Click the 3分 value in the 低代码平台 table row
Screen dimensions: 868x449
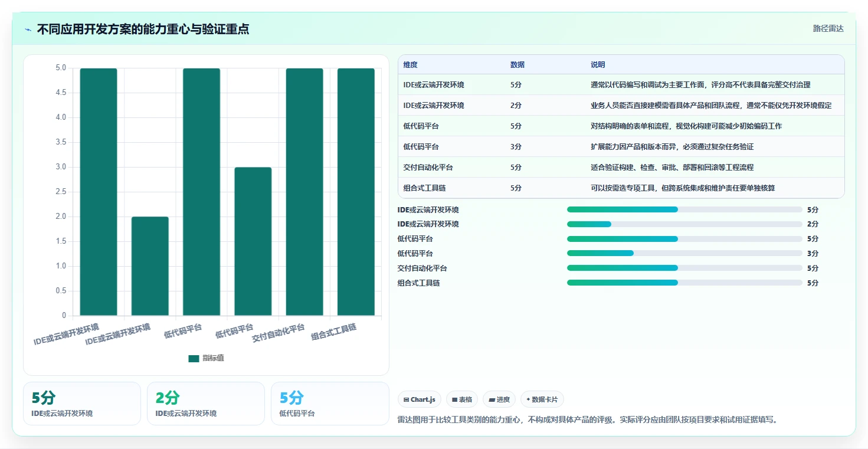516,147
